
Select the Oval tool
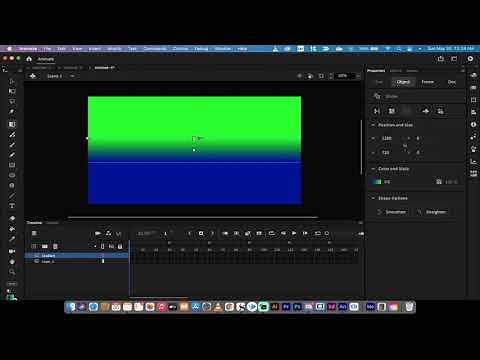click(12, 175)
